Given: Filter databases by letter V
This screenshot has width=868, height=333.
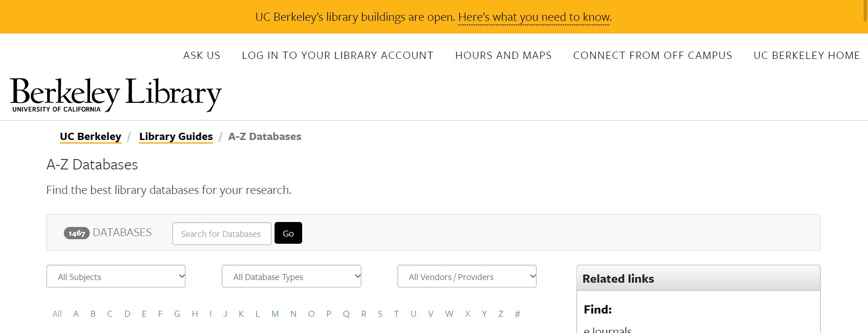Looking at the screenshot, I should coord(431,314).
